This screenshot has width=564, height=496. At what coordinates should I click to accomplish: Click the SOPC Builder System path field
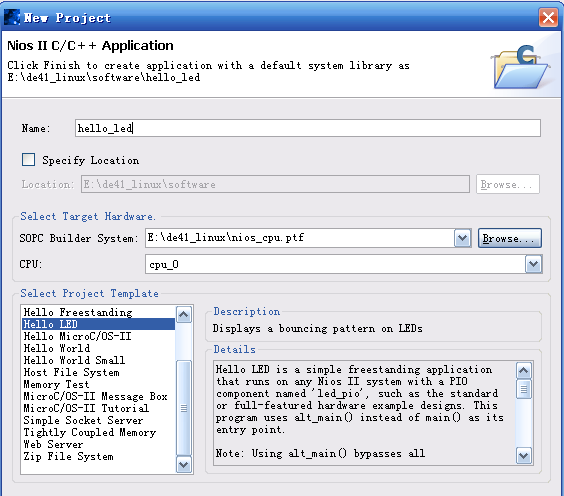click(x=299, y=238)
